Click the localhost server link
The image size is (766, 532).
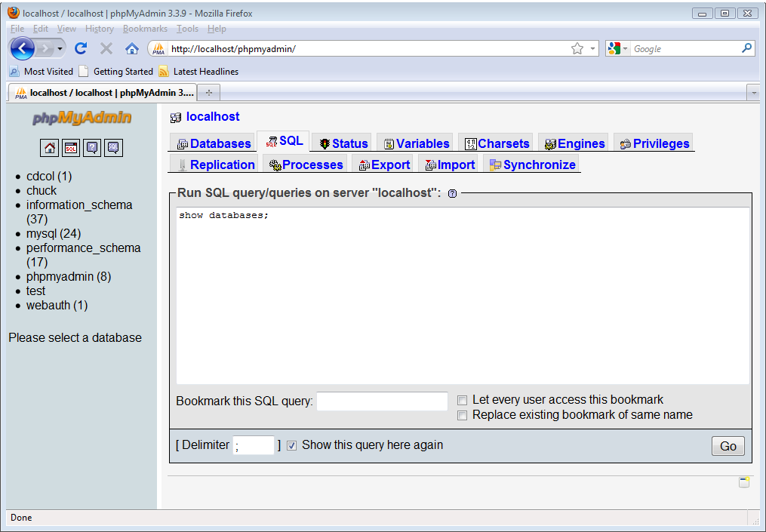tap(213, 117)
